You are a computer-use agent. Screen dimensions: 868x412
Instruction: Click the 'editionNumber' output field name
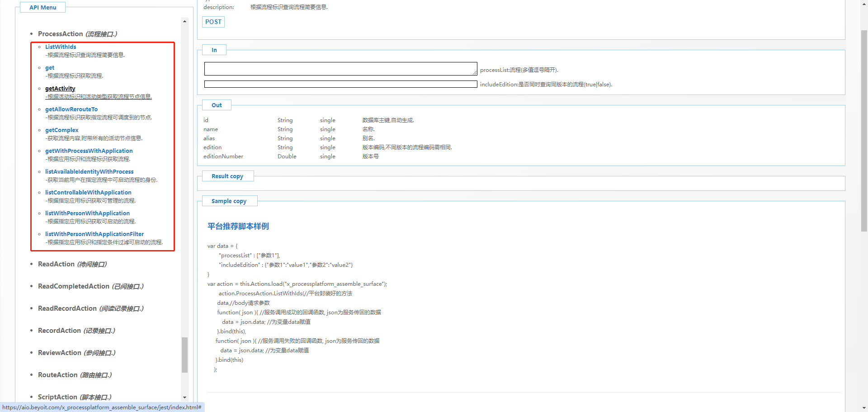coord(223,156)
